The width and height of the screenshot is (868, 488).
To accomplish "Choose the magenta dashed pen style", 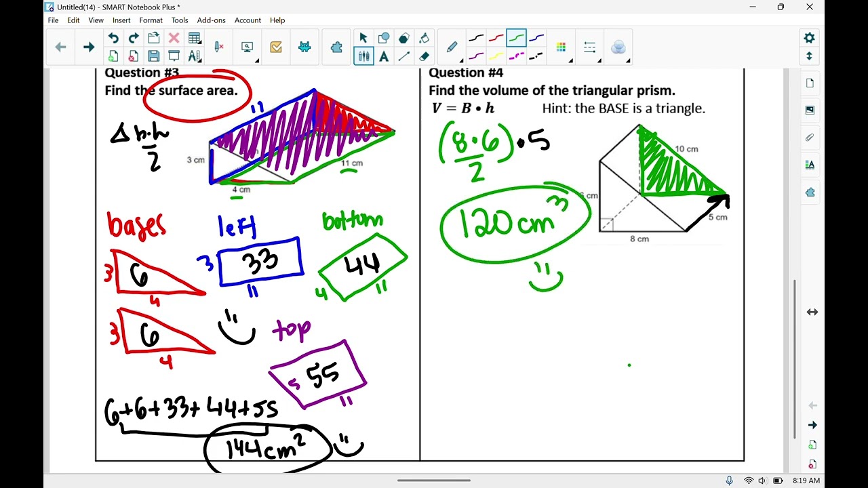I will point(516,56).
